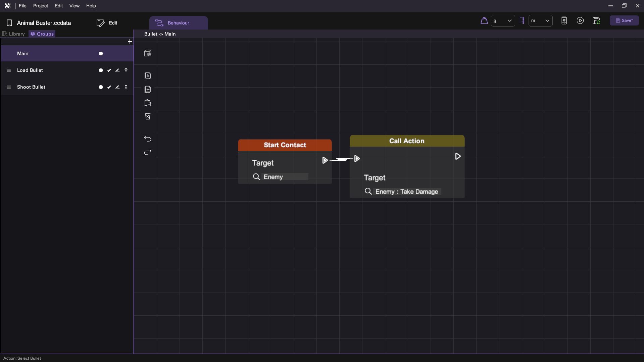Click the Save button
Screen dimensions: 644x362
624,20
